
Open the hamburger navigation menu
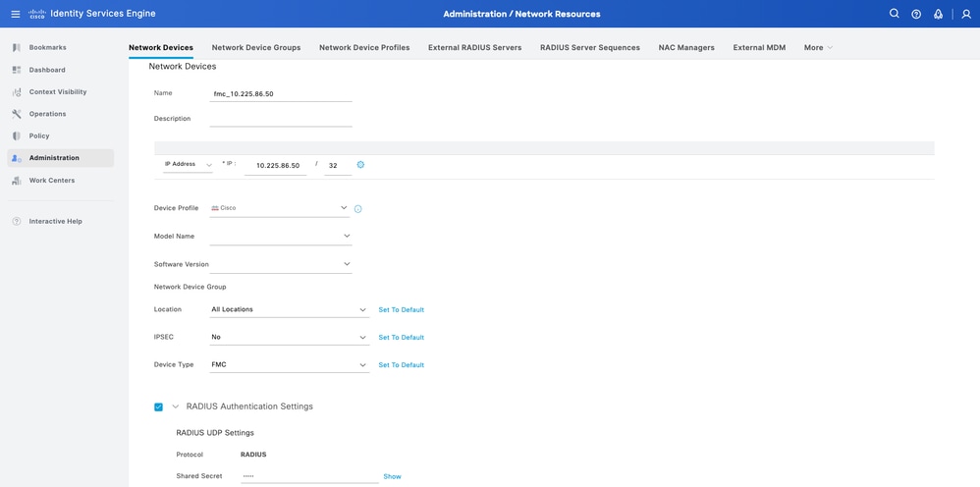[x=16, y=14]
